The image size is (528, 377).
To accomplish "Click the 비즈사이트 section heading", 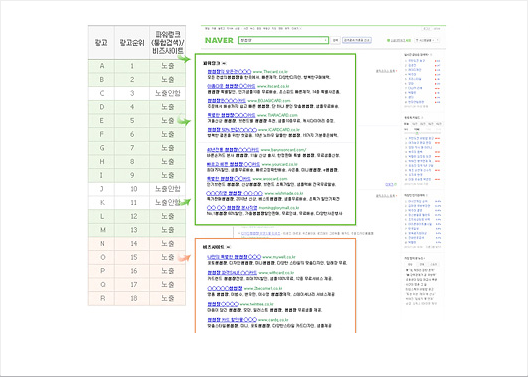I will point(214,247).
